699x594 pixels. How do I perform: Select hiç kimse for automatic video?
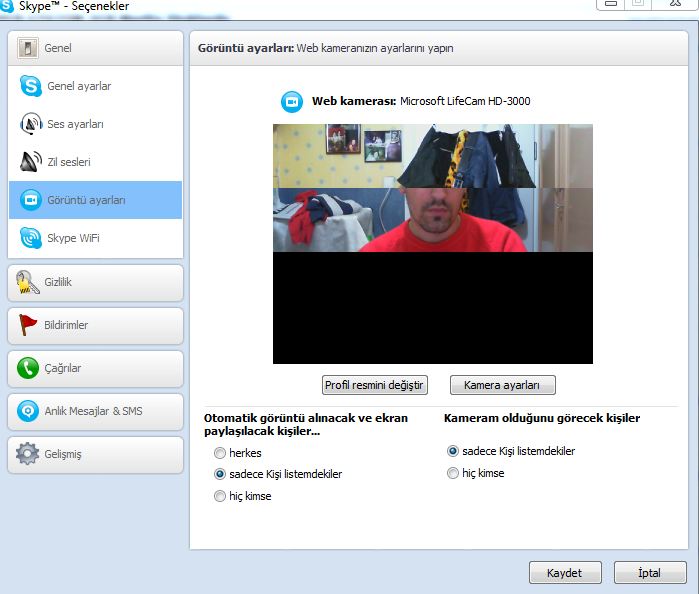click(220, 496)
